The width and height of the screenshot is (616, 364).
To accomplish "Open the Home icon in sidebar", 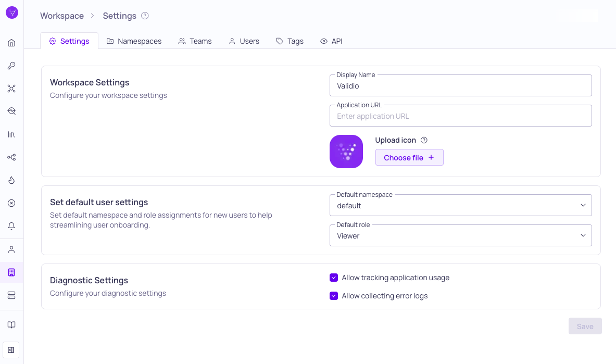I will point(11,43).
